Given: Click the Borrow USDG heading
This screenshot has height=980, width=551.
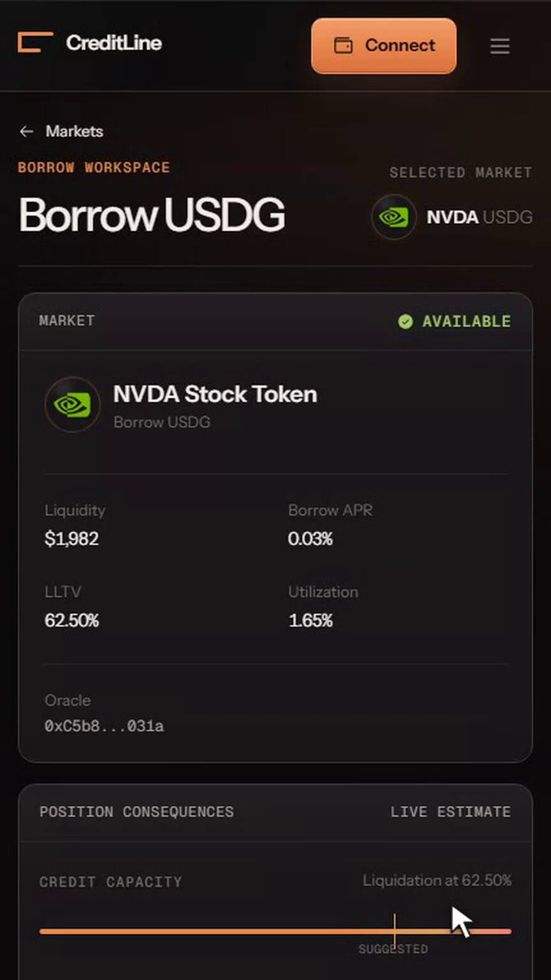Looking at the screenshot, I should 152,216.
